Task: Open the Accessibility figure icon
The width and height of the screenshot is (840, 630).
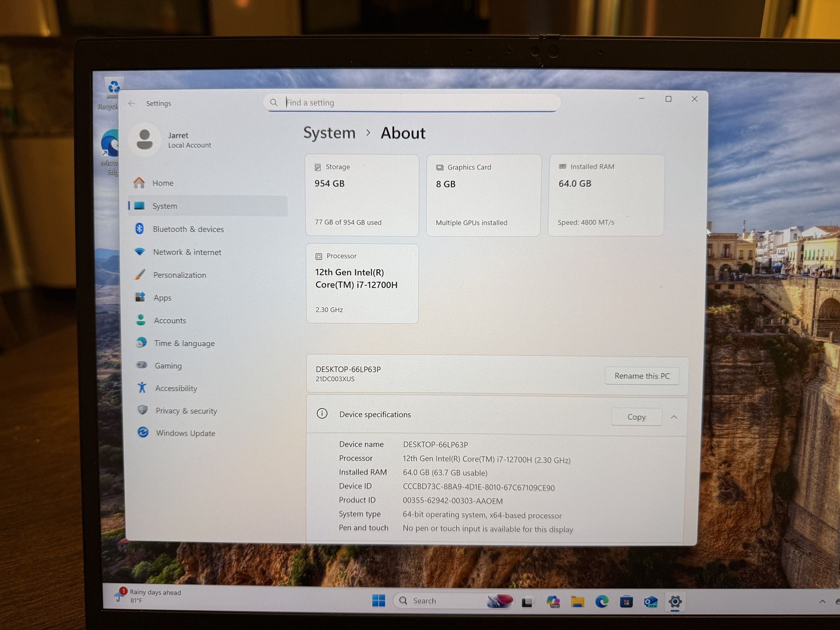Action: tap(142, 388)
